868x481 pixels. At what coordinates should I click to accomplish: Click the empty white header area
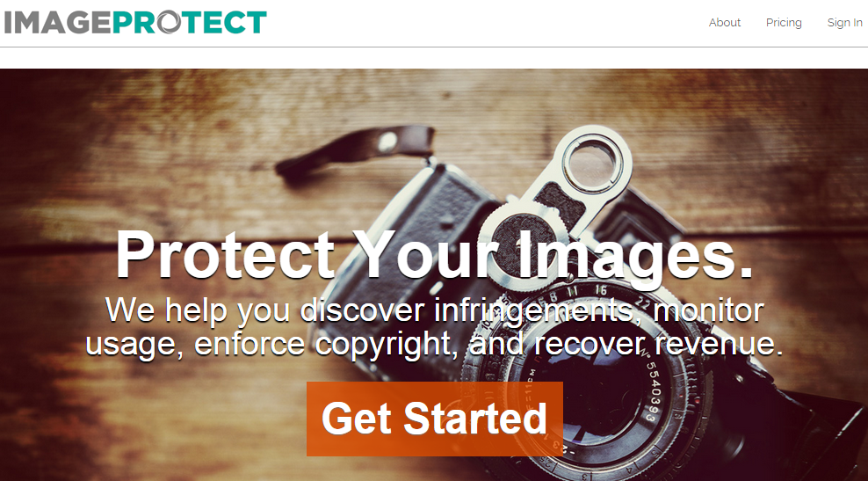coord(471,23)
